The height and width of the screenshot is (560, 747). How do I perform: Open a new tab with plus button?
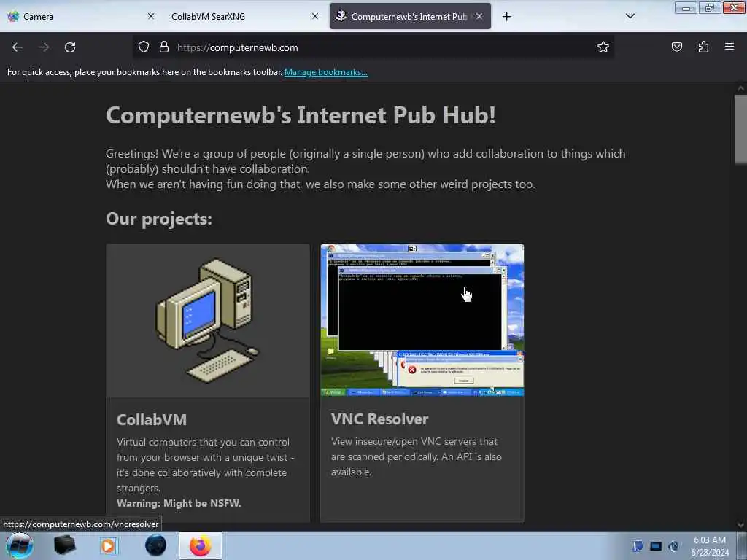point(506,17)
